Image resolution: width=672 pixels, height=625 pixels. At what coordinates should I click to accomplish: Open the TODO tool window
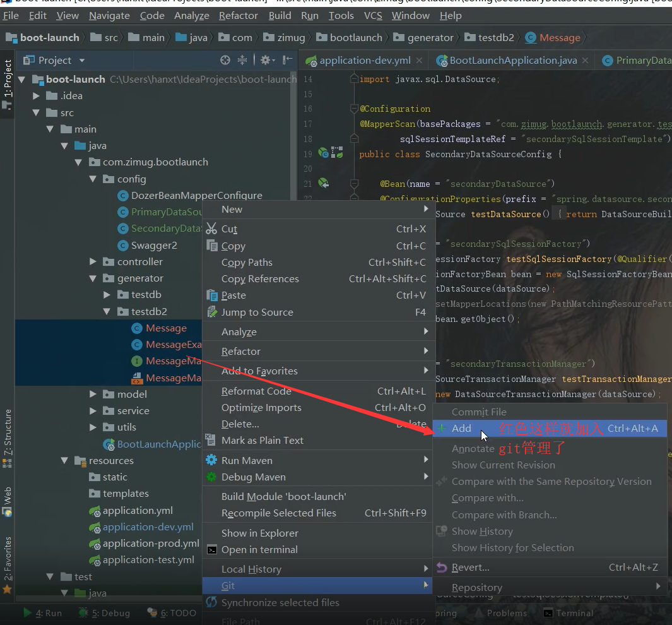172,613
